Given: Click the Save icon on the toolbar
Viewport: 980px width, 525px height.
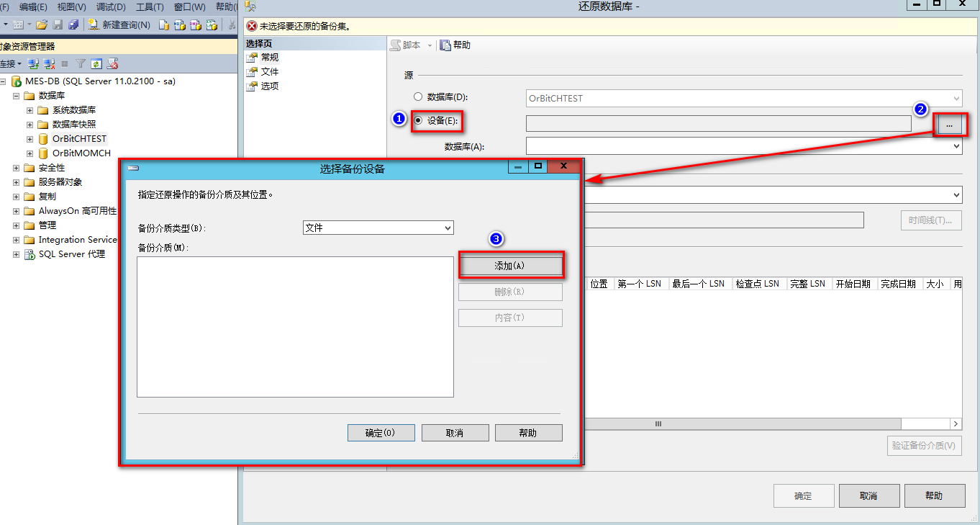Looking at the screenshot, I should click(58, 25).
